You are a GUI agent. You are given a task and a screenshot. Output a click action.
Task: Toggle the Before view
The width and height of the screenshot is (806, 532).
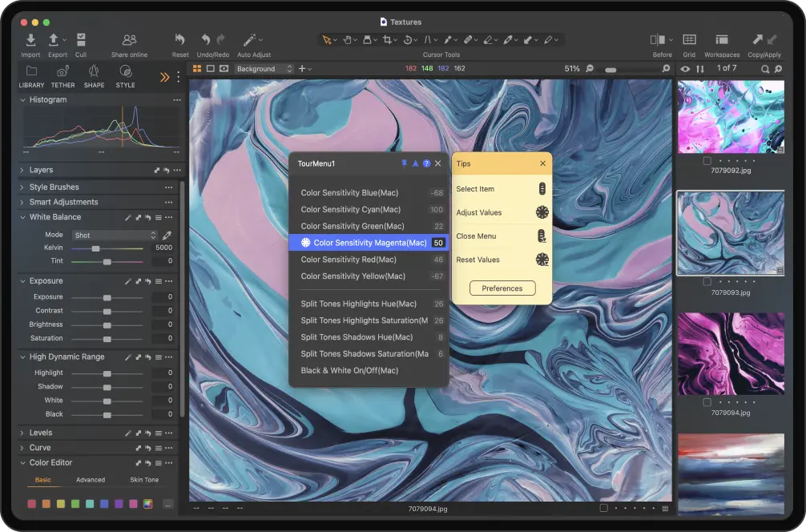658,39
